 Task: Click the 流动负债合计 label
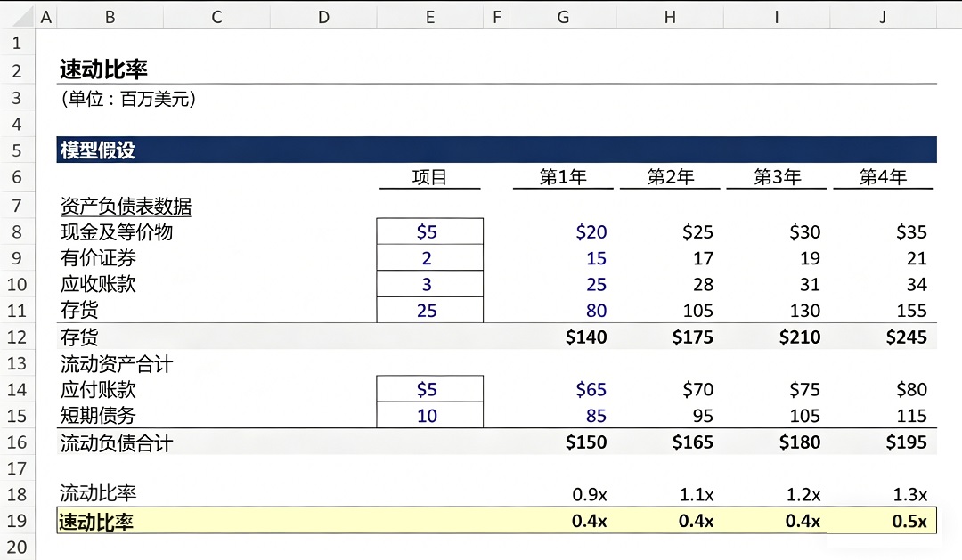[117, 442]
